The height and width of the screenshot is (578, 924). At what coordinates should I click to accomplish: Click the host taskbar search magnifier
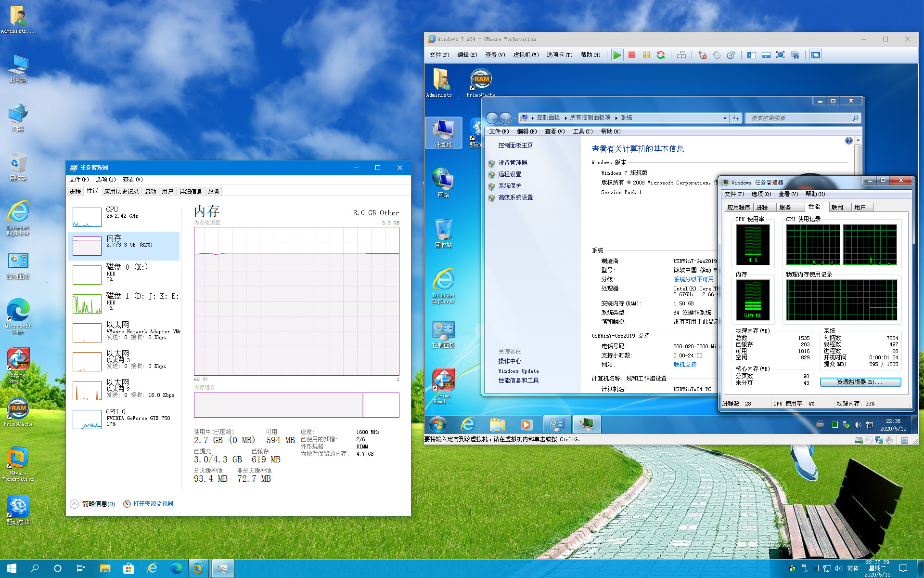point(35,568)
